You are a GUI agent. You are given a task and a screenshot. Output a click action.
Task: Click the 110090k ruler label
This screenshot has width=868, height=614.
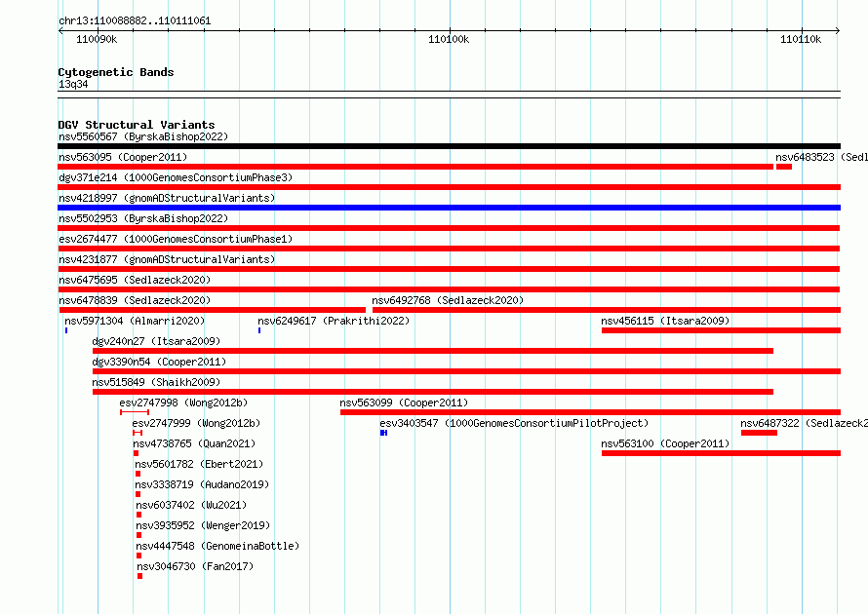click(x=97, y=39)
